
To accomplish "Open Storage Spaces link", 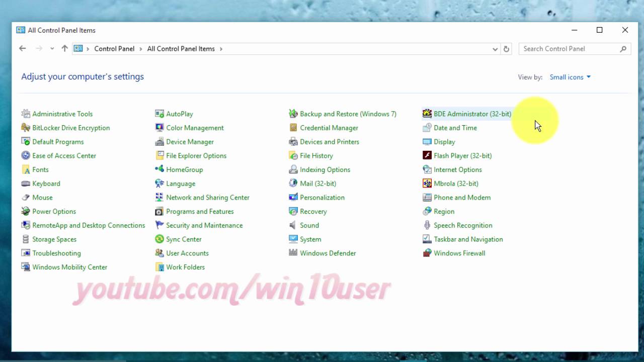I will pyautogui.click(x=54, y=239).
